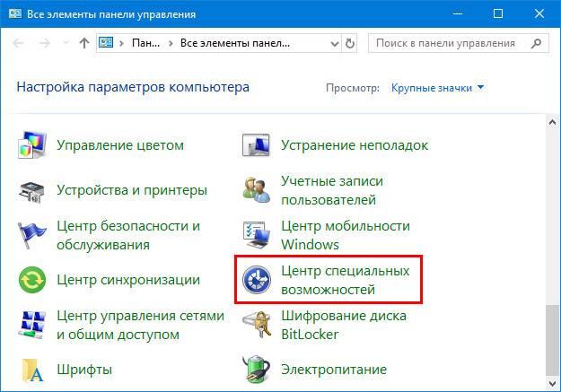
Task: Click the green Центр синхронизации icon
Action: pyautogui.click(x=32, y=280)
